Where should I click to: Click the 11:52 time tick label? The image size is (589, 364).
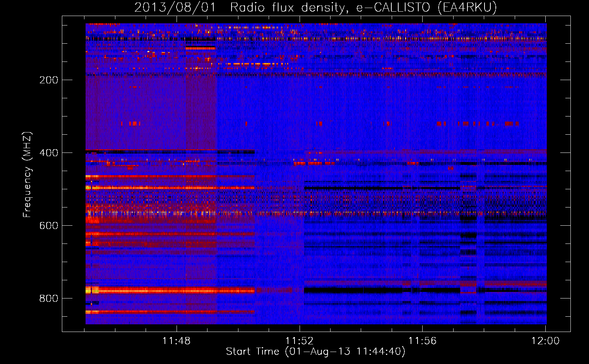point(300,341)
